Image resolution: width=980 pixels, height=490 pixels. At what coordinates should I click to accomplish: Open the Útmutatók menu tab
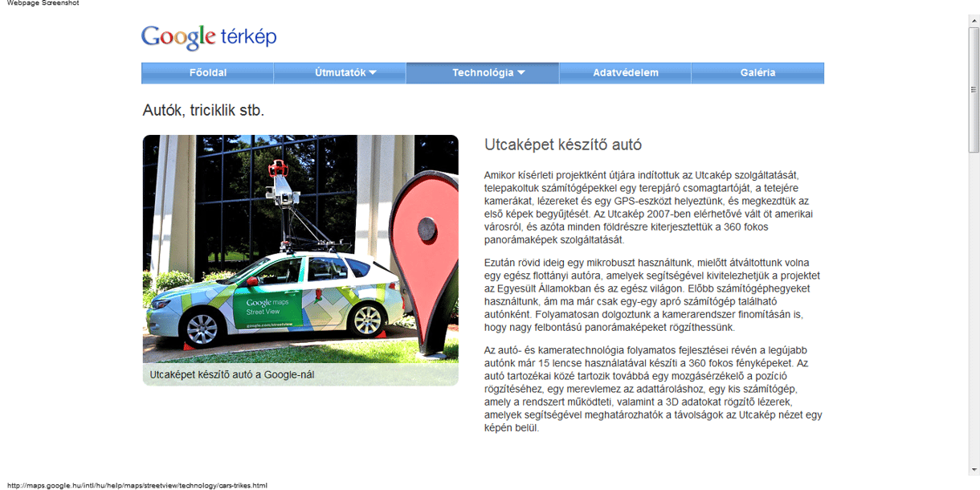tap(340, 72)
